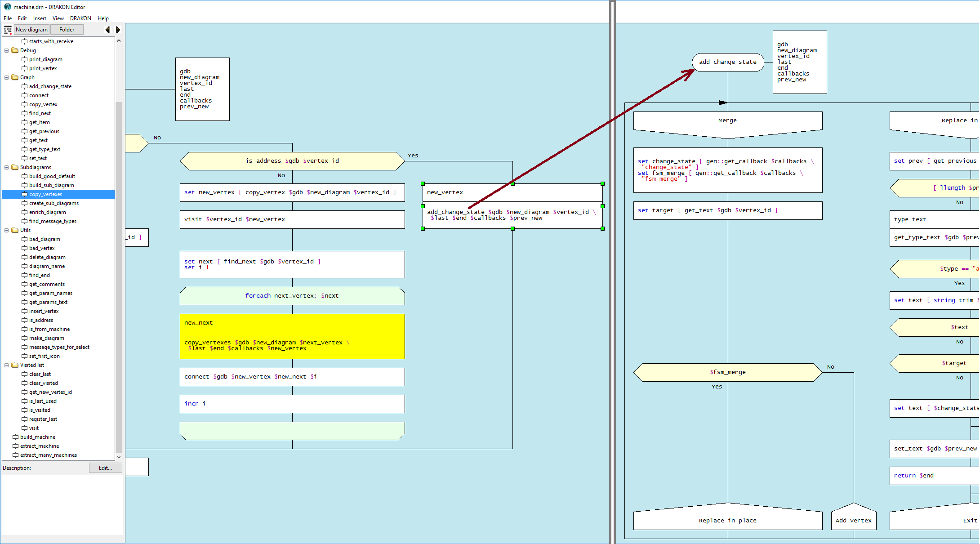Go back with the left arrow

(107, 30)
